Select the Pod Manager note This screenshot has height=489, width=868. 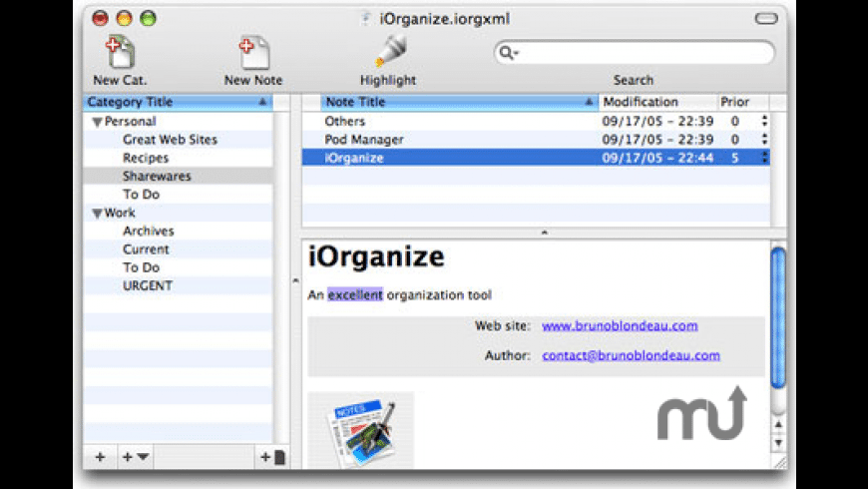pyautogui.click(x=536, y=140)
